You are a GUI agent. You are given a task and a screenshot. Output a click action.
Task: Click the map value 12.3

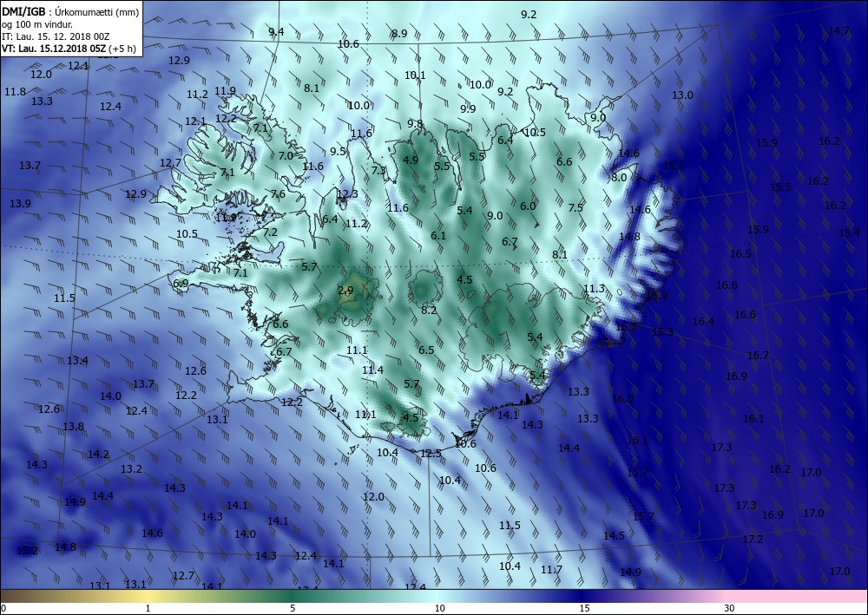347,193
